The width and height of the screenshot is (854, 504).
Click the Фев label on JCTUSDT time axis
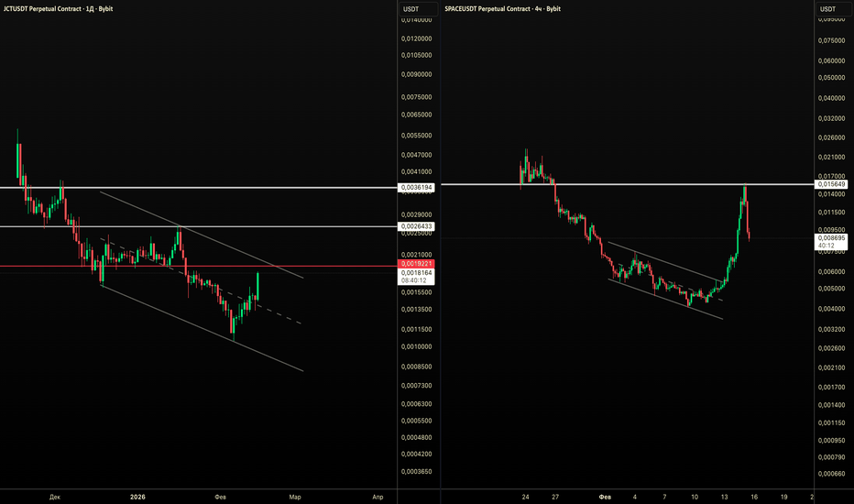click(220, 497)
